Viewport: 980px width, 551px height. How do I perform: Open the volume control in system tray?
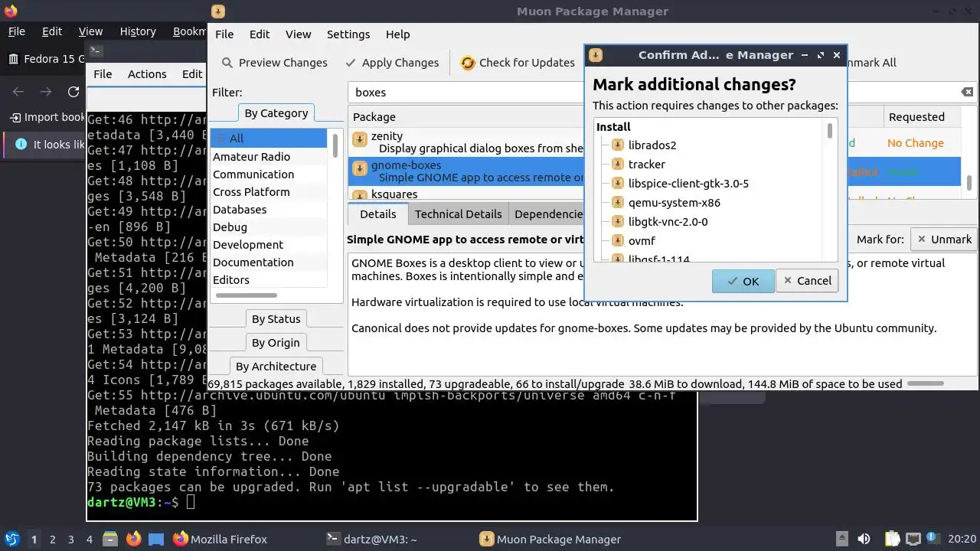click(864, 539)
